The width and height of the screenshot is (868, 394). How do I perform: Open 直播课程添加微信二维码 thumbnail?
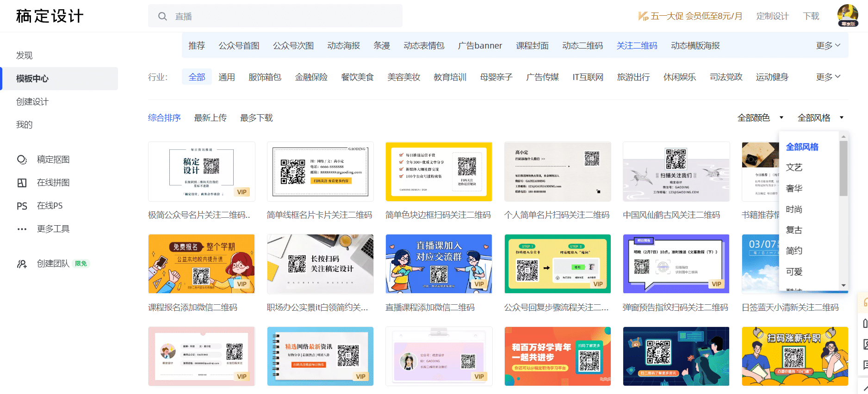pyautogui.click(x=439, y=264)
